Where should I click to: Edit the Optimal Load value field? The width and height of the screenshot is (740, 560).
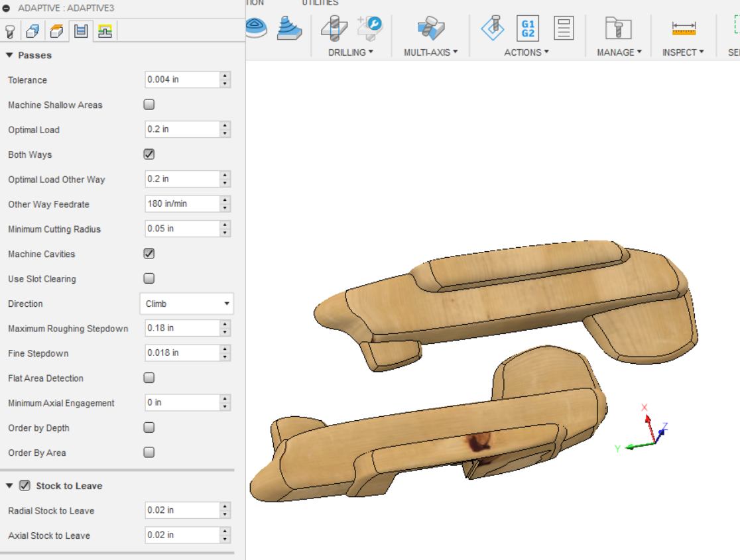click(x=179, y=129)
